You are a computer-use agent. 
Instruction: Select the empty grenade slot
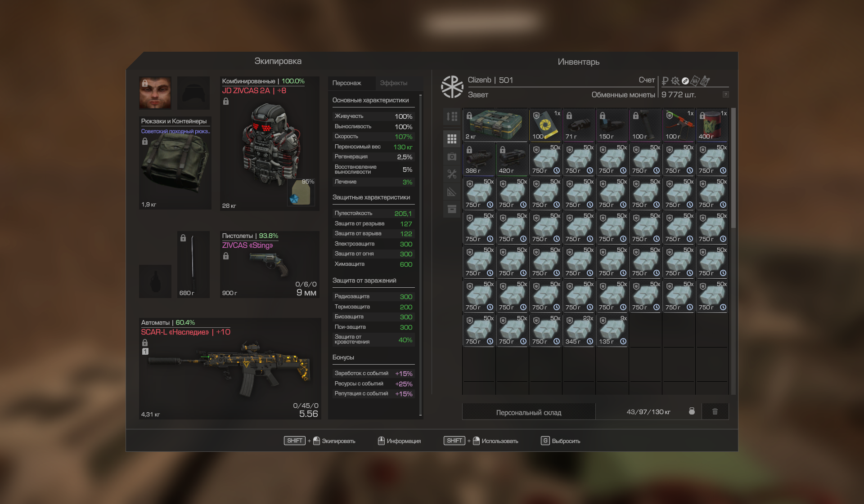point(155,281)
